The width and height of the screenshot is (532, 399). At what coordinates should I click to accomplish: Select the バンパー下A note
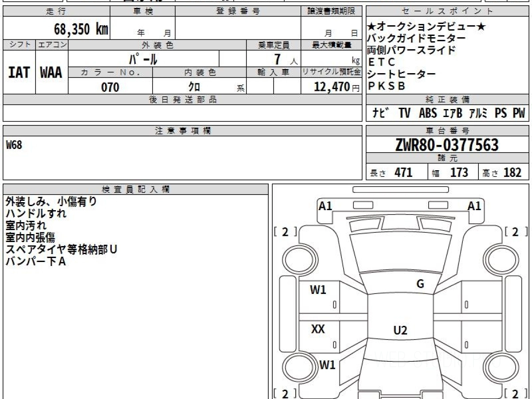click(x=35, y=261)
